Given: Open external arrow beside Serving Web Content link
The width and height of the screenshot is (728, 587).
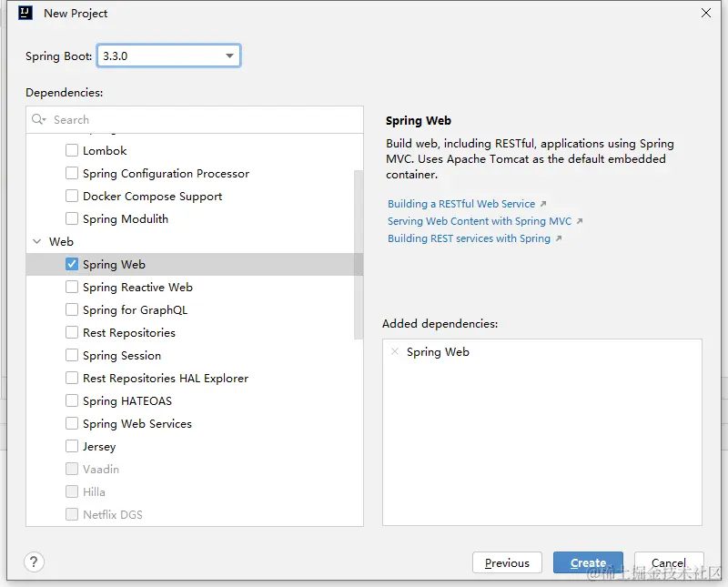Looking at the screenshot, I should tap(580, 221).
